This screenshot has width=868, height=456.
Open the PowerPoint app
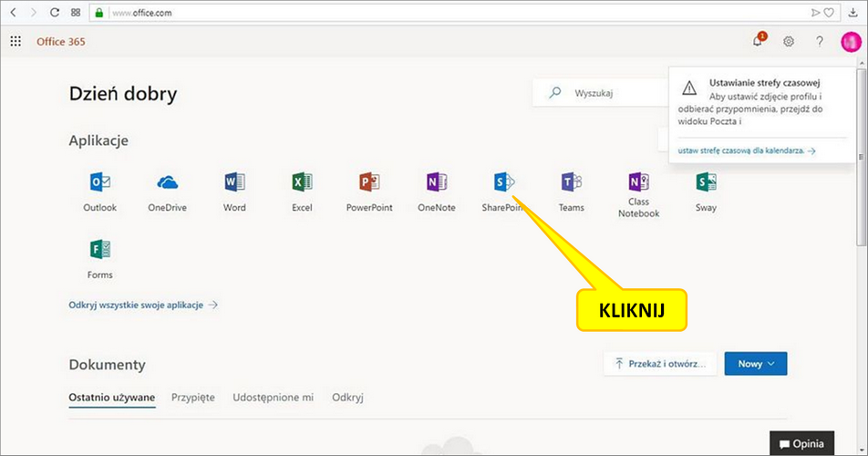(x=369, y=192)
